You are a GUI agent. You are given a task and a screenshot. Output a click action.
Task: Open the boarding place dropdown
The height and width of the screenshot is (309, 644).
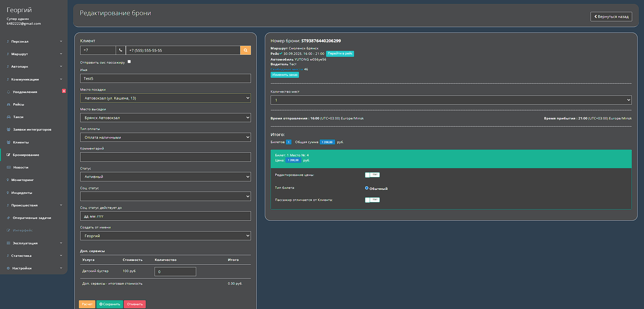165,98
